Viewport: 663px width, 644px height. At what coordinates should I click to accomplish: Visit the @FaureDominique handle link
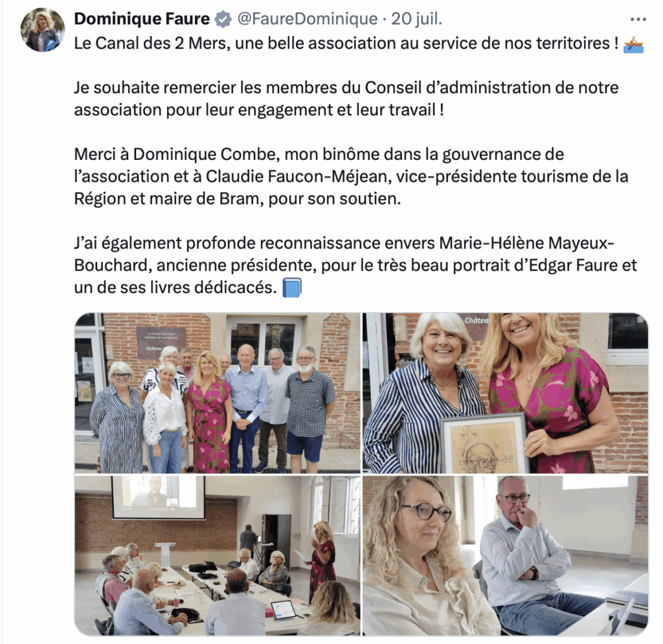pos(308,19)
